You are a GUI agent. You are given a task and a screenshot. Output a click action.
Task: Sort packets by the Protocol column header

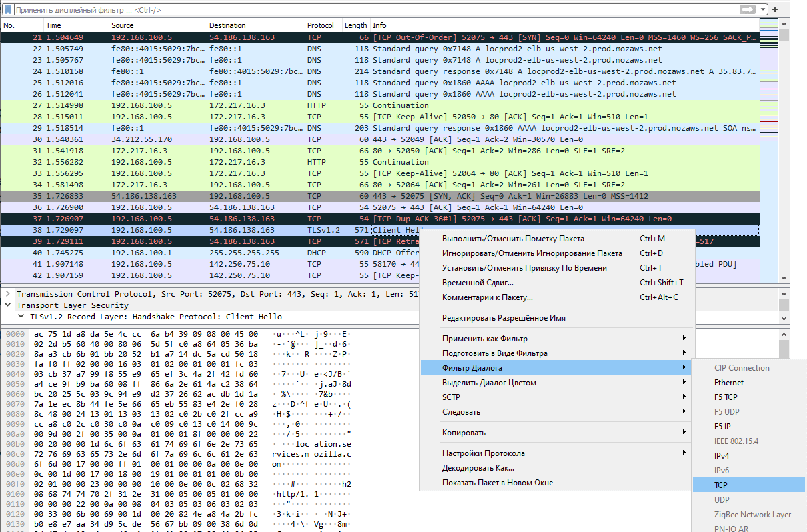tap(323, 25)
